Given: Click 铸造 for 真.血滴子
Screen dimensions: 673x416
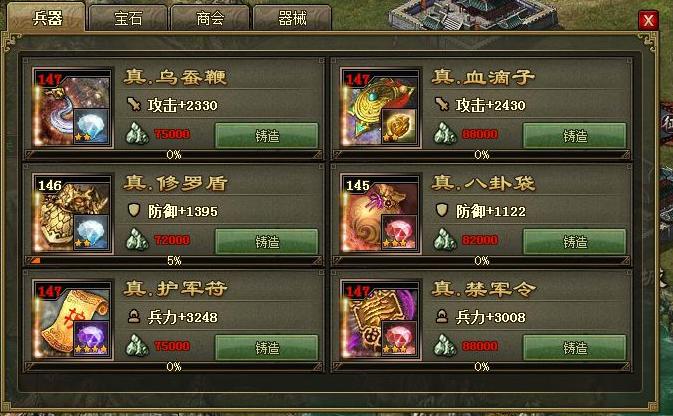Looking at the screenshot, I should click(574, 136).
